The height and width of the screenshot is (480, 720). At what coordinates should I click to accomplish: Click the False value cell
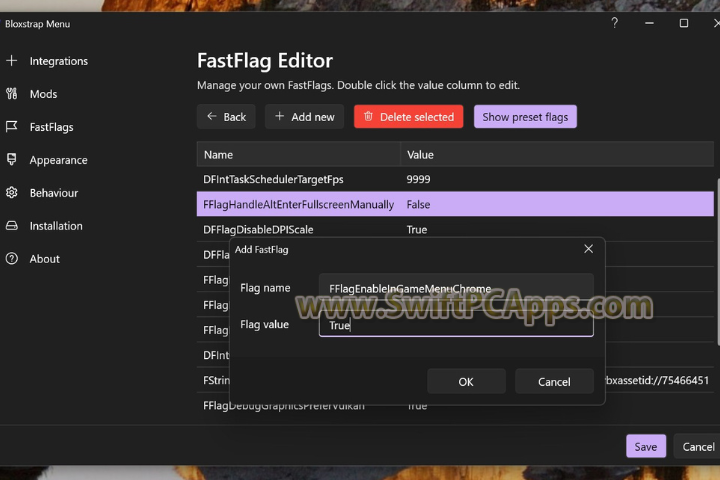418,204
